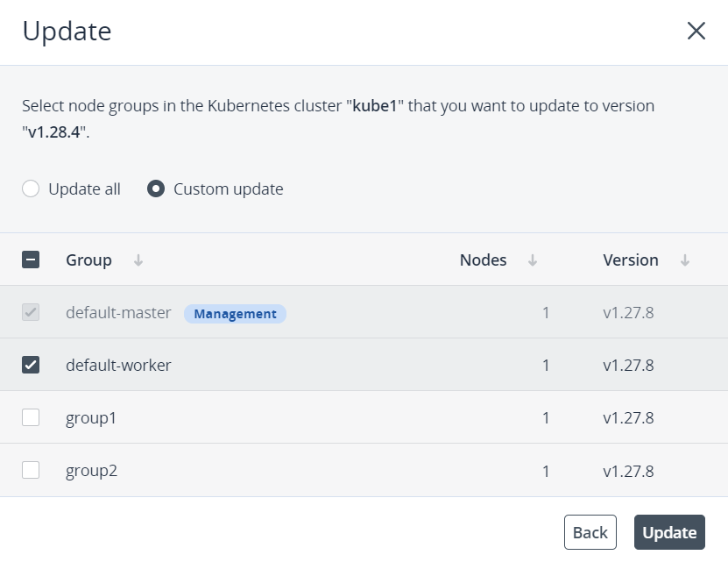Image resolution: width=728 pixels, height=562 pixels.
Task: Uncheck the default-worker node group checkbox
Action: click(31, 366)
